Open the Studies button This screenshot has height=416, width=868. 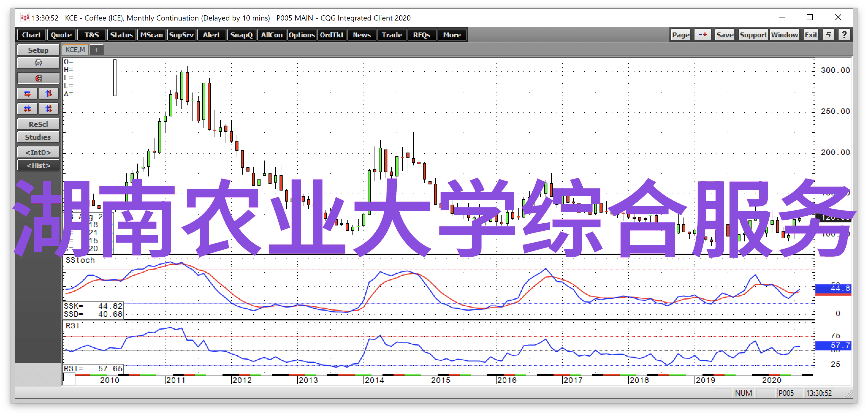point(38,137)
